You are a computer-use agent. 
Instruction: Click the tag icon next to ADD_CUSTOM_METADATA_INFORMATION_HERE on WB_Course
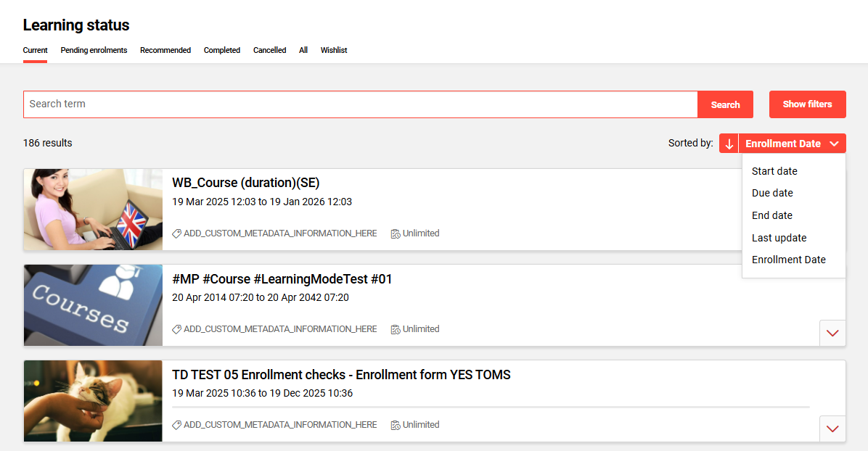pyautogui.click(x=176, y=233)
